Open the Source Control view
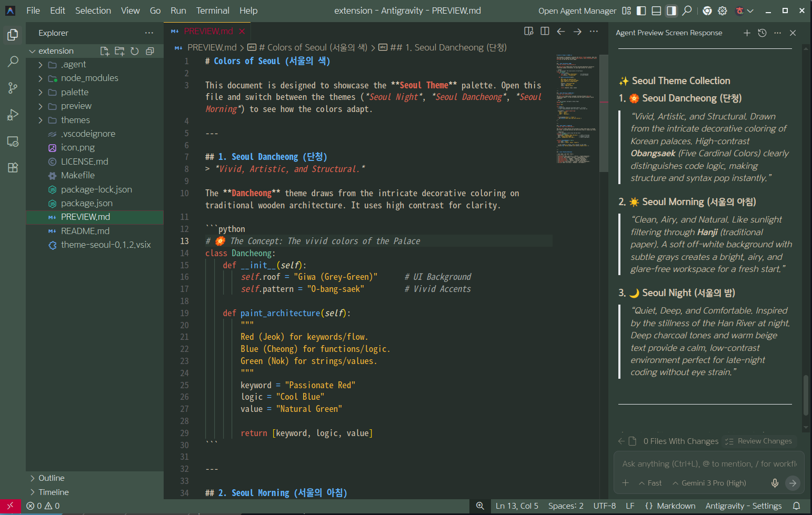Screen dimensions: 812x515 pos(13,88)
